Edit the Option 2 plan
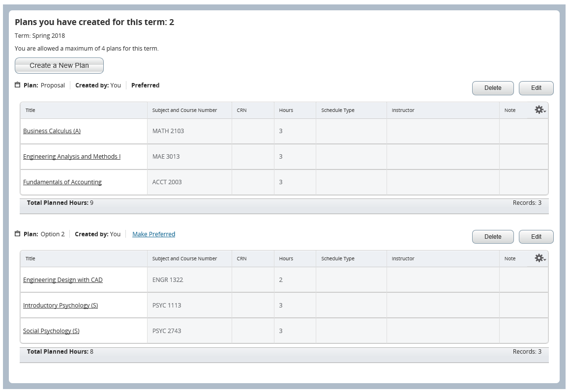The height and width of the screenshot is (392, 570). 536,237
